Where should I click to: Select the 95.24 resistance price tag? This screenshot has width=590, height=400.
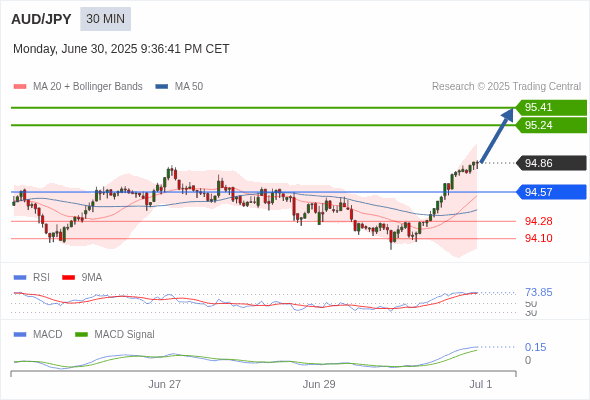[551, 125]
